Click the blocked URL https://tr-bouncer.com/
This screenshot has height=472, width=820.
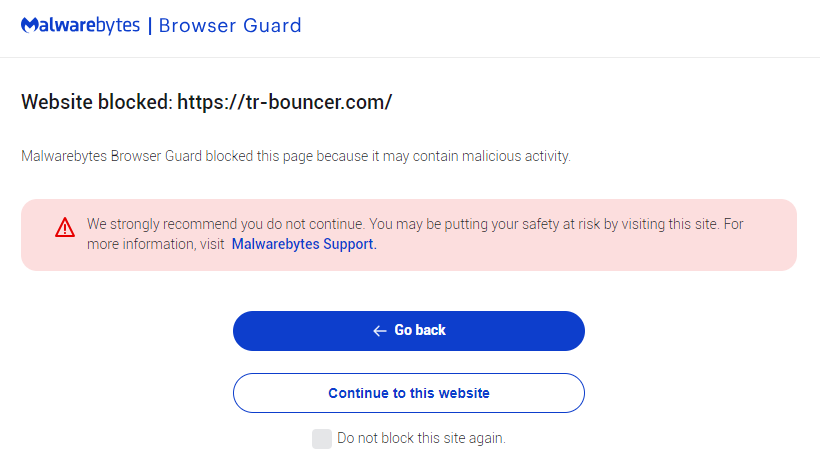(285, 102)
